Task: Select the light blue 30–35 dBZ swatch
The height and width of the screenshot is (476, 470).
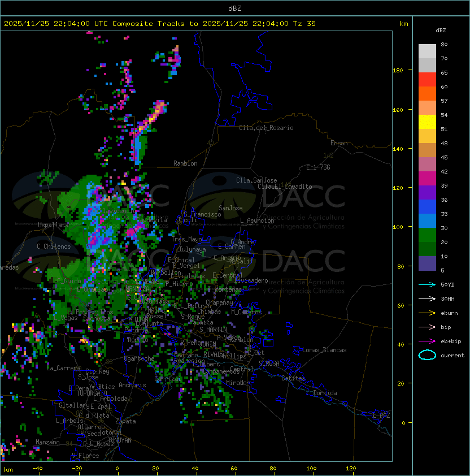Action: (x=427, y=220)
